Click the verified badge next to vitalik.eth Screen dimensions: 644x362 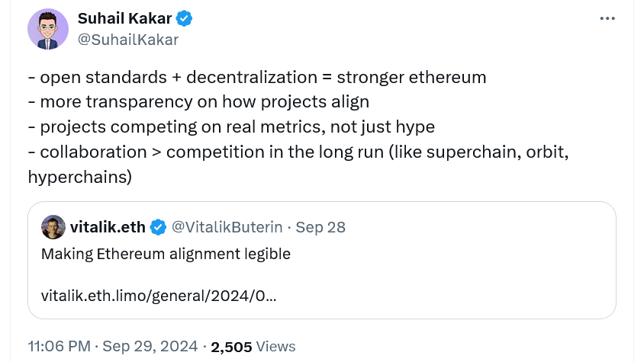pos(158,227)
